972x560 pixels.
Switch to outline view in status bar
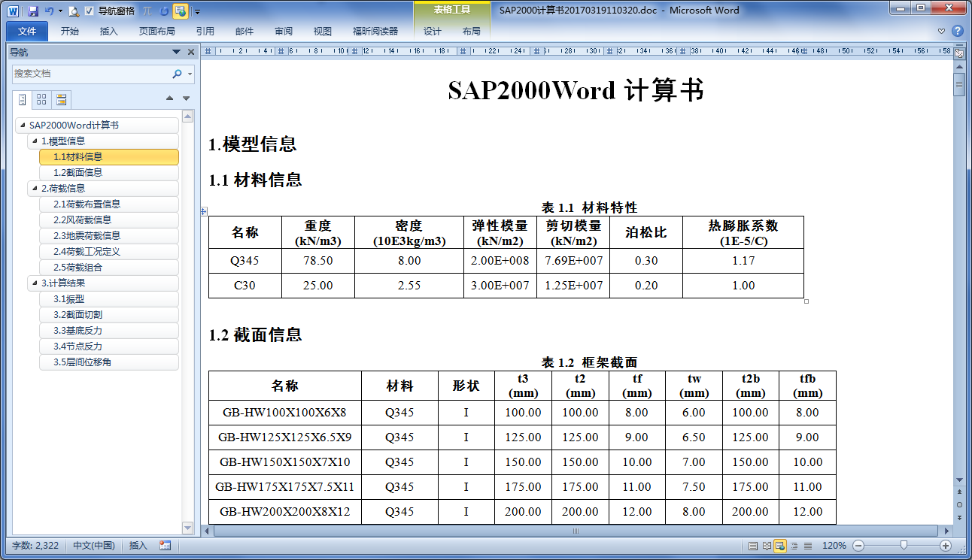(x=794, y=546)
